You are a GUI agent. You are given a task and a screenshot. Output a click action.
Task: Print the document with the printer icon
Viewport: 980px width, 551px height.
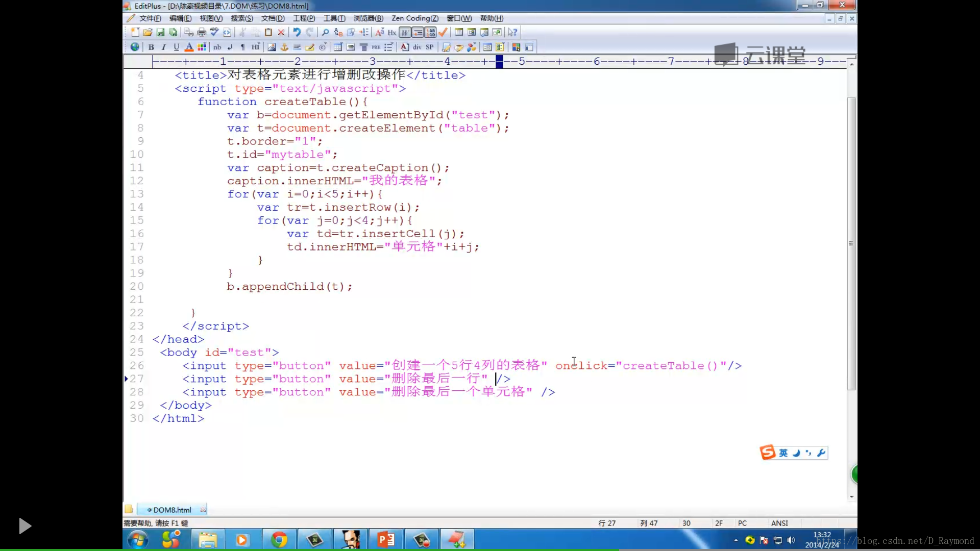202,32
